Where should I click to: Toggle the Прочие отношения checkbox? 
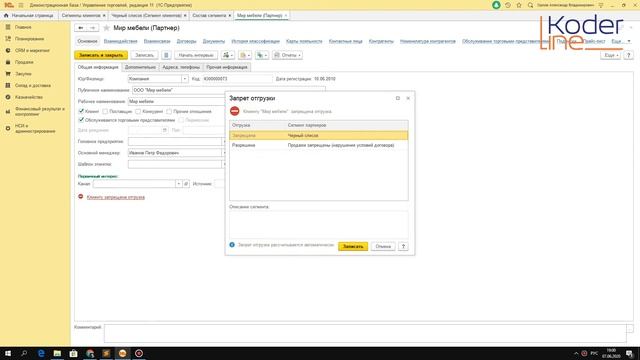coord(169,111)
